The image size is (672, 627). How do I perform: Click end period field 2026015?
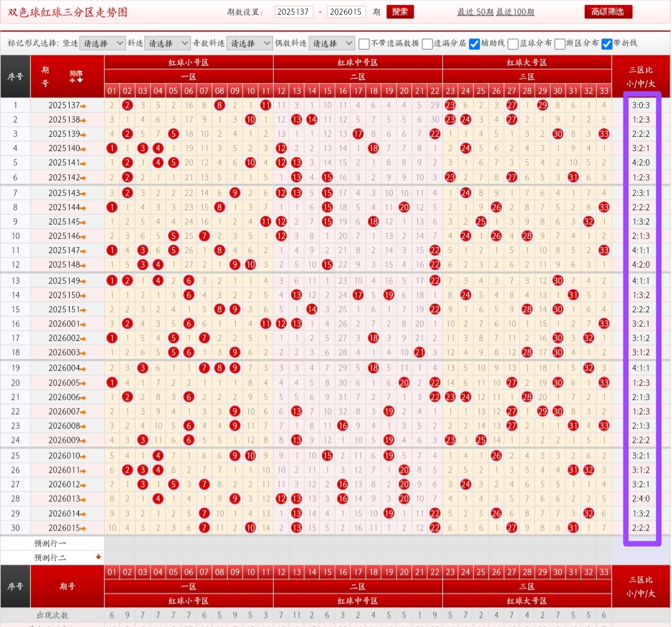[347, 12]
